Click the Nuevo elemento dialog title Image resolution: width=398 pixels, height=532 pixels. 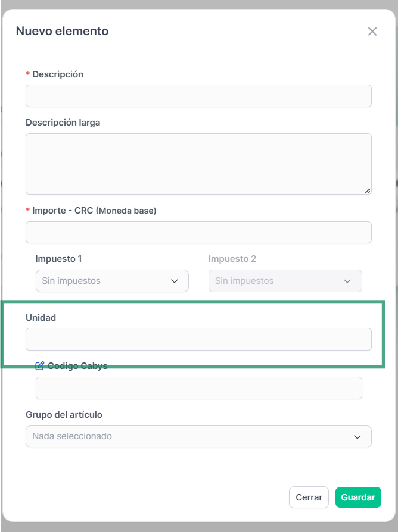pos(62,31)
